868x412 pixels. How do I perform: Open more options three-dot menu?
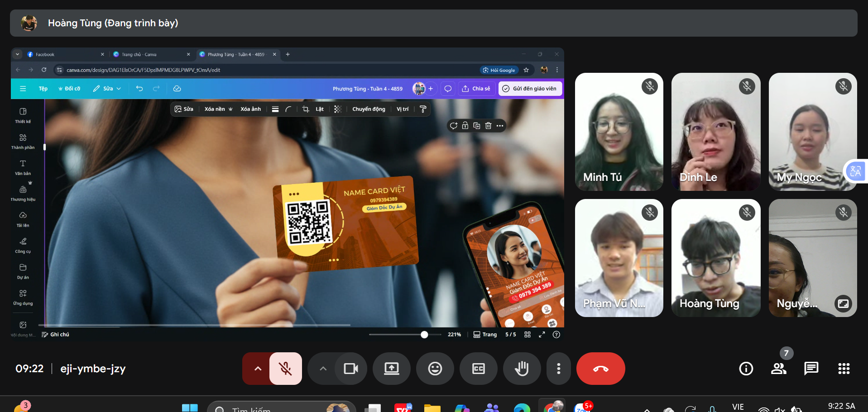558,369
